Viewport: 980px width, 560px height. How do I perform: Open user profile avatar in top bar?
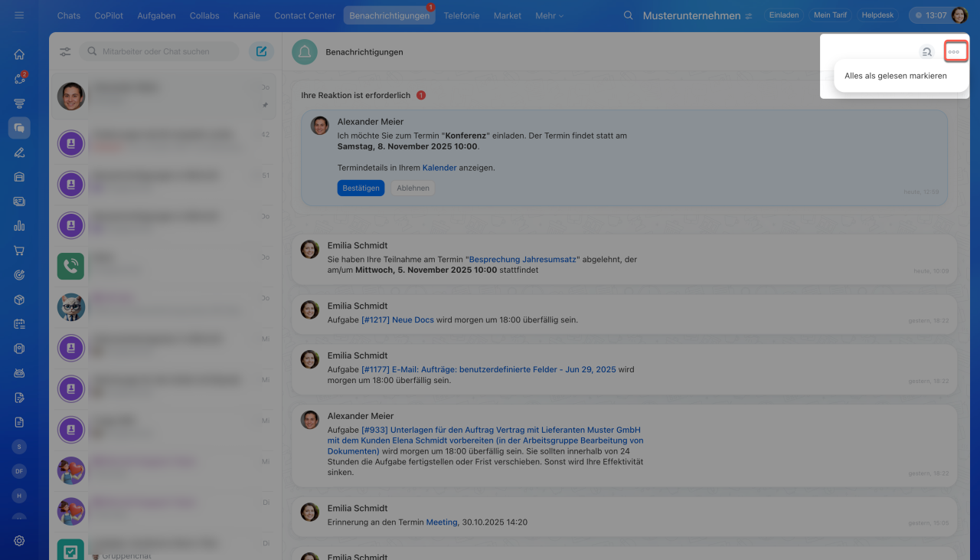(959, 15)
